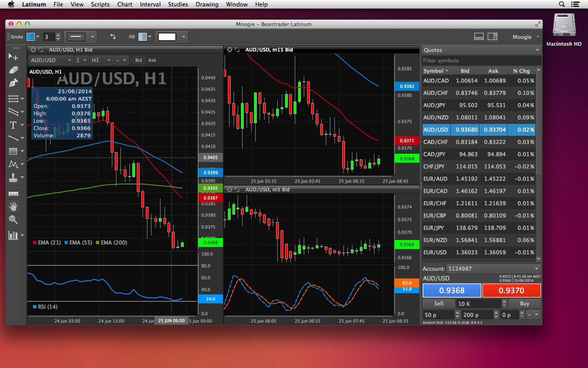This screenshot has height=368, width=588.
Task: Open the Chart menu
Action: (125, 4)
